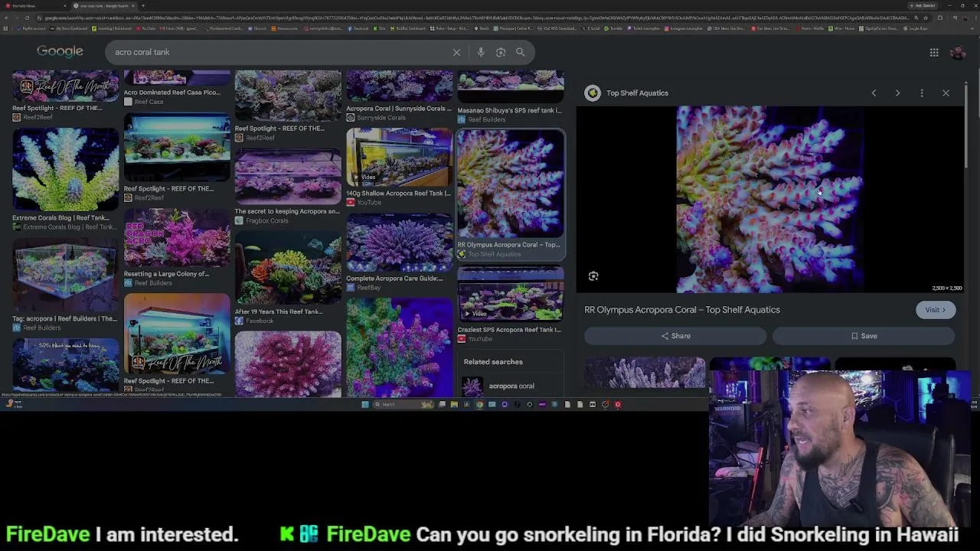This screenshot has width=980, height=551.
Task: Open Tag: acropora Reef Builders result
Action: pos(66,275)
